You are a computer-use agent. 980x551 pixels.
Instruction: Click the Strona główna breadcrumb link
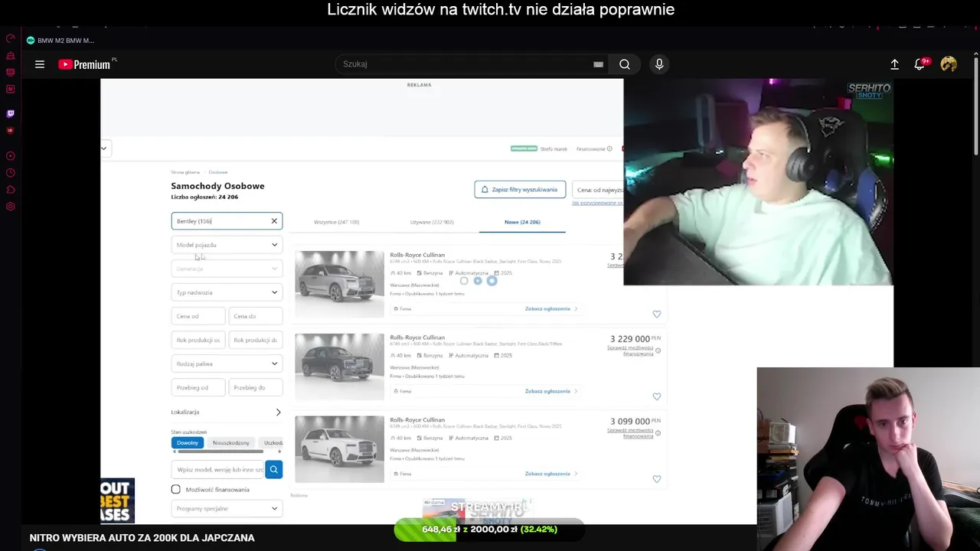click(x=186, y=172)
